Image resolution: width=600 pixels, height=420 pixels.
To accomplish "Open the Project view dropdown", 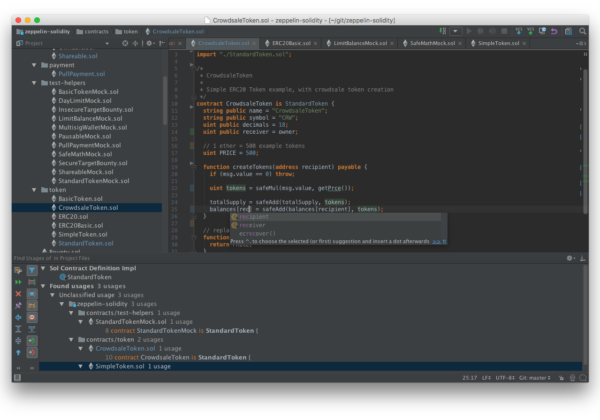I will pos(33,44).
